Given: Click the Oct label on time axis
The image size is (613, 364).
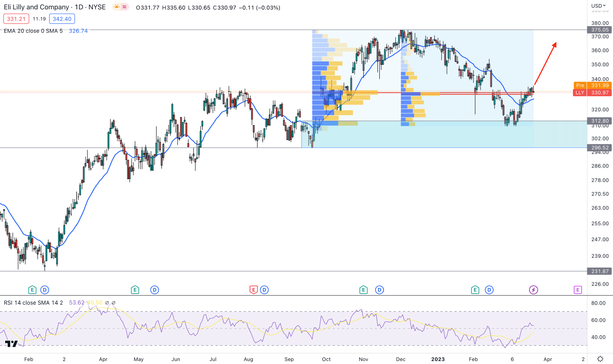Looking at the screenshot, I should pyautogui.click(x=326, y=359).
